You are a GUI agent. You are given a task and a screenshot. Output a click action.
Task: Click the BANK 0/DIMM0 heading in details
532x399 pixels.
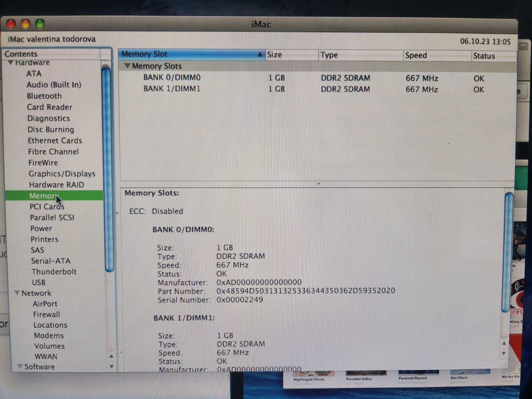click(183, 229)
